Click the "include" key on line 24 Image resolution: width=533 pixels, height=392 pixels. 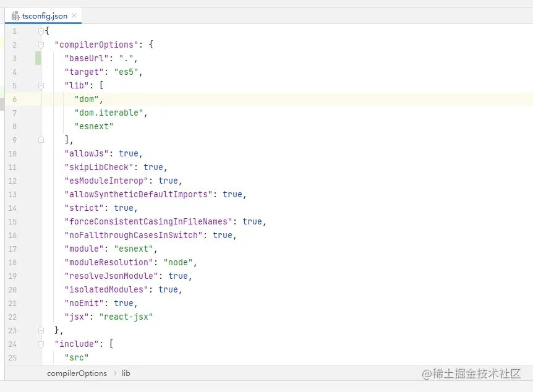(77, 344)
